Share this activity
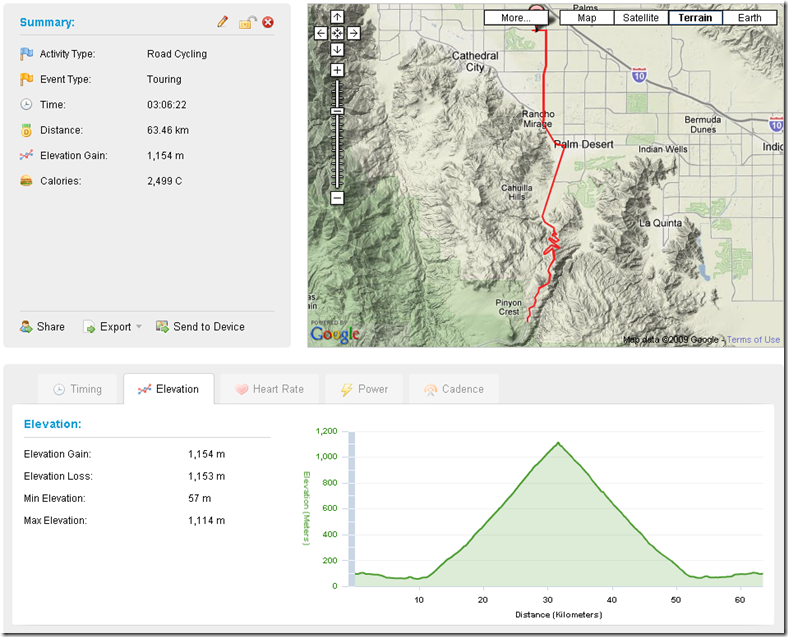 (x=42, y=327)
